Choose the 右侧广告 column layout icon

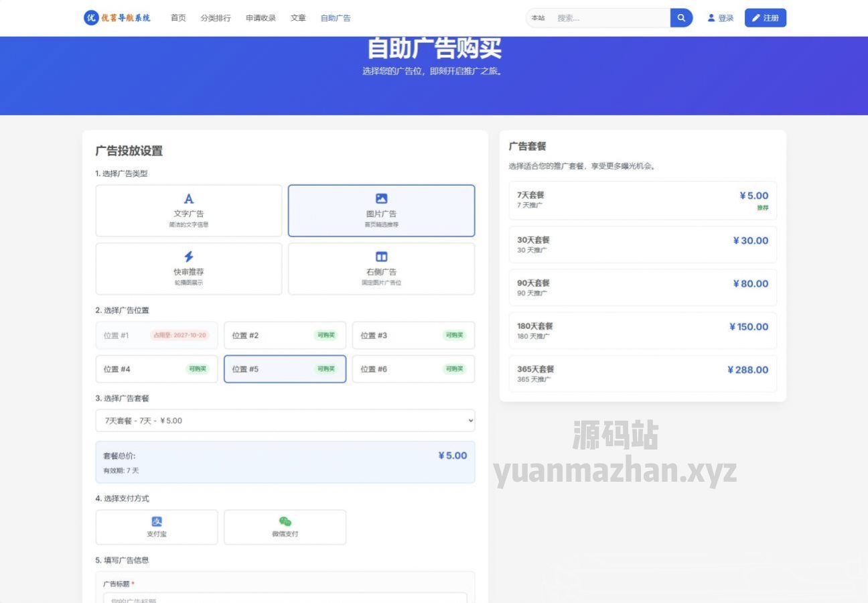pos(381,257)
